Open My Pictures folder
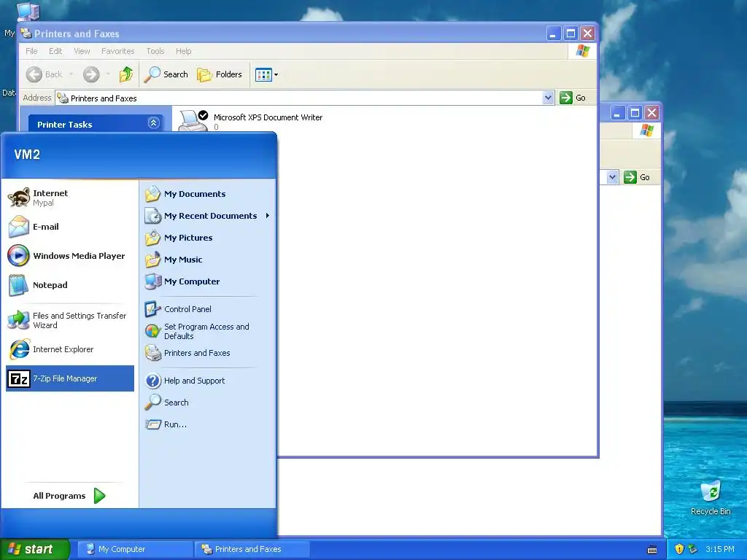This screenshot has height=560, width=747. pos(207,238)
